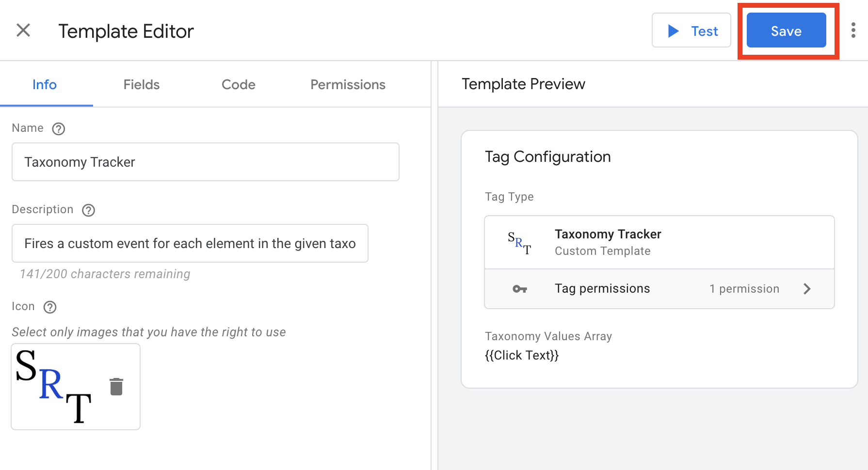Image resolution: width=868 pixels, height=470 pixels.
Task: Click the {{Click Text}} taxonomy value
Action: tap(522, 355)
